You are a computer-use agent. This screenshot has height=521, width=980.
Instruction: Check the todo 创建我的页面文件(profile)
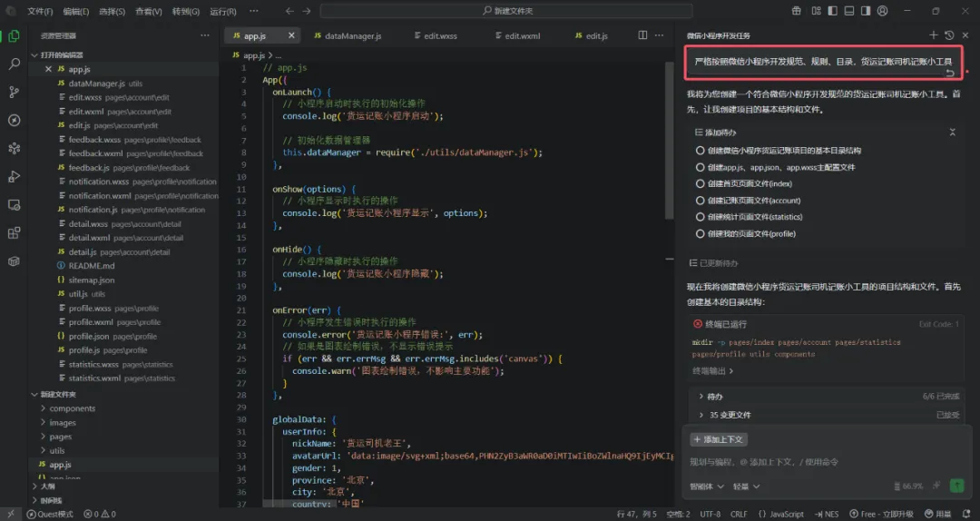[700, 233]
